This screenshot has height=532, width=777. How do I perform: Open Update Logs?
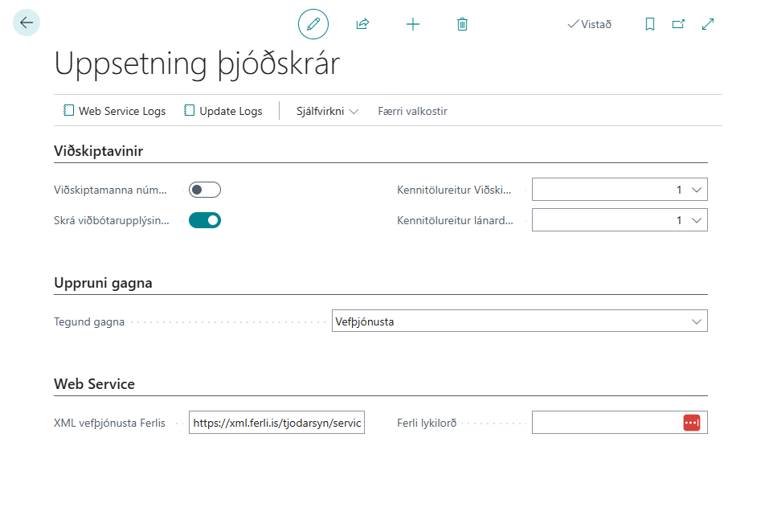click(x=223, y=111)
